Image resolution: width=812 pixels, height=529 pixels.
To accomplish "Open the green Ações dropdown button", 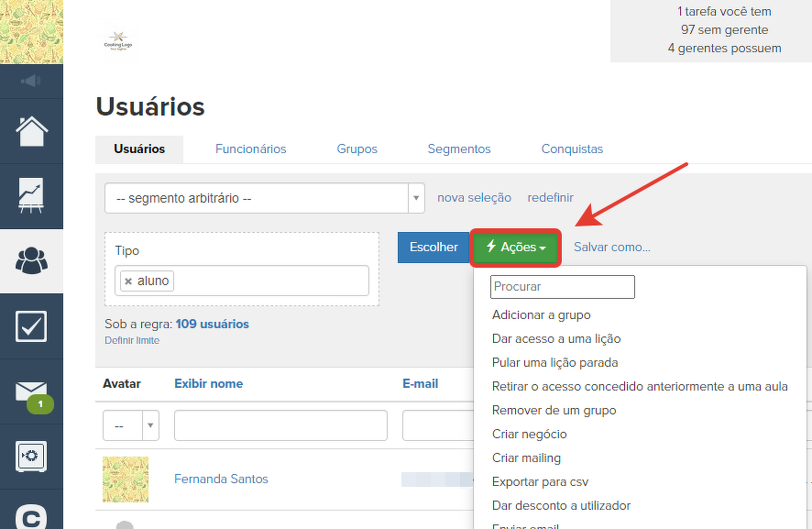I will pos(515,248).
